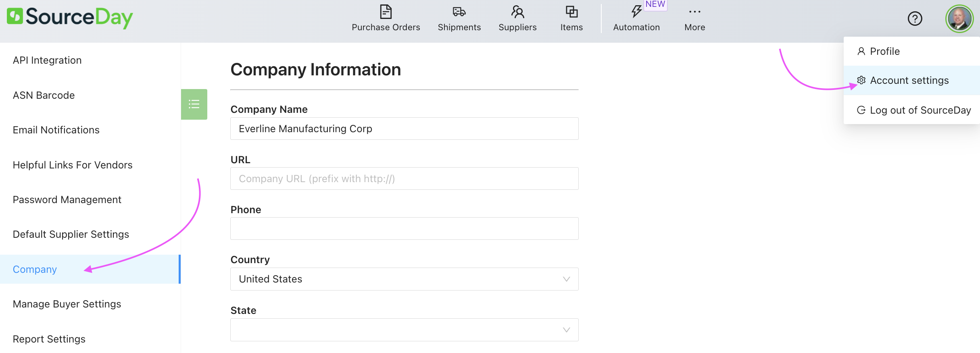Open the More ellipsis menu
This screenshot has height=353, width=980.
coord(694,18)
